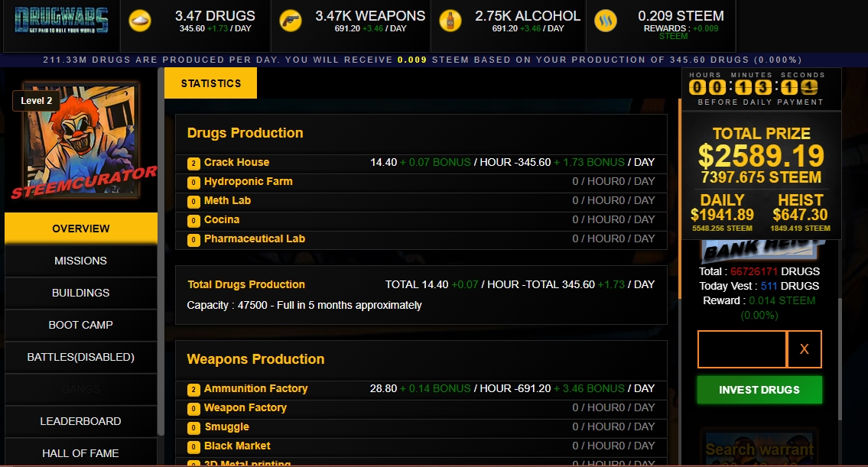Click the Weapon Factory building name
Screen dimensions: 868x467
pyautogui.click(x=245, y=408)
